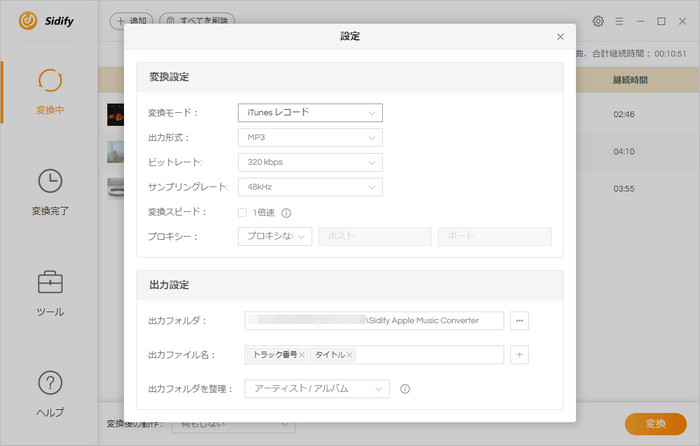Open the 変換完了 history section

(50, 192)
